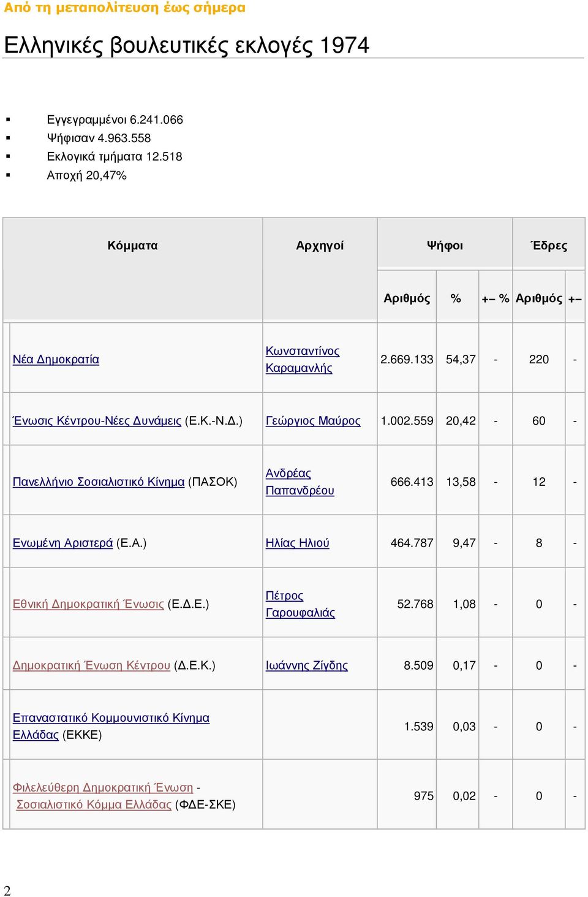Click the heading Από τη μεταπολίτευση έως σήμερα
Image resolution: width=588 pixels, height=897 pixels.
pyautogui.click(x=124, y=8)
